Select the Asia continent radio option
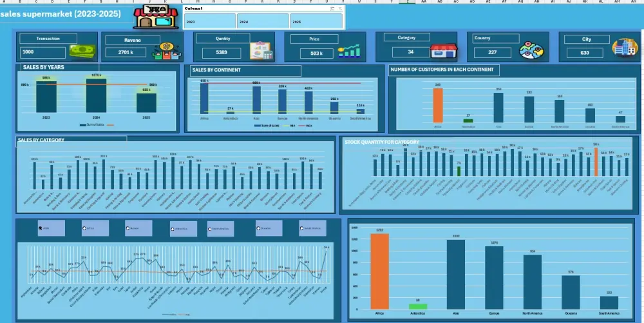 coord(52,228)
